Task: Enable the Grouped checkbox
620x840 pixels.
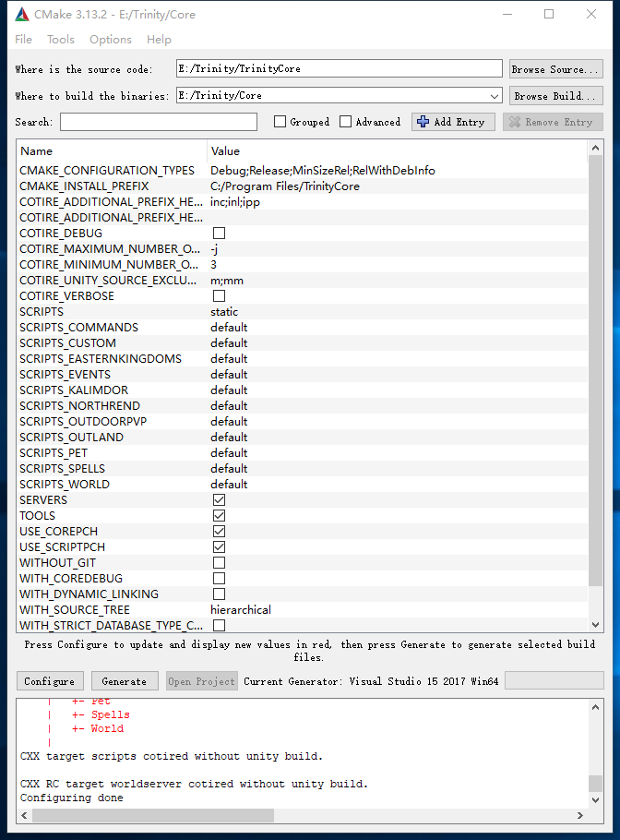Action: coord(280,122)
